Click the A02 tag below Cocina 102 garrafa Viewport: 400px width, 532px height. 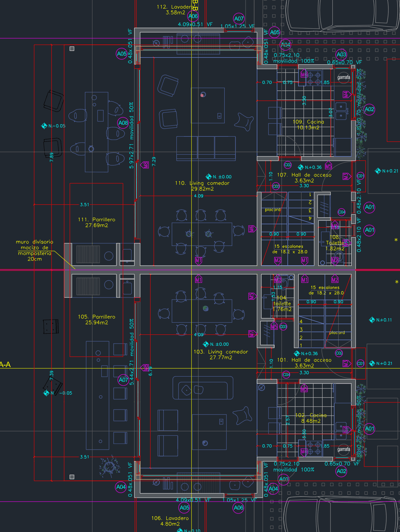coord(342,471)
